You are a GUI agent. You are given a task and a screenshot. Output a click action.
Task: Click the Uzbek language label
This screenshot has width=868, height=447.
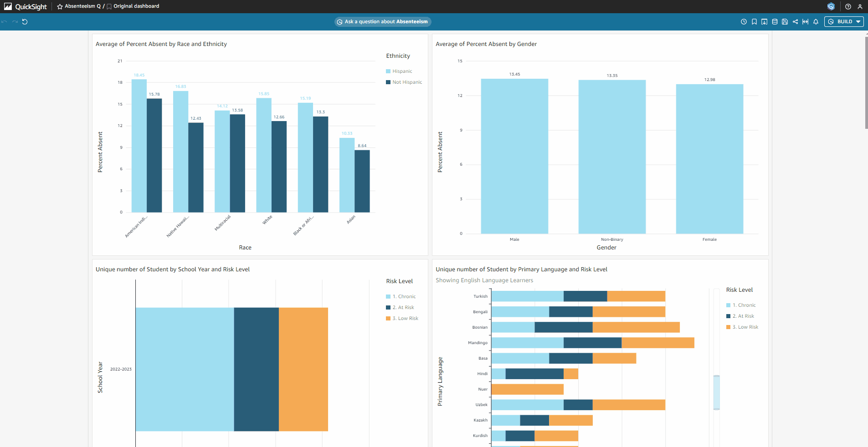(481, 405)
